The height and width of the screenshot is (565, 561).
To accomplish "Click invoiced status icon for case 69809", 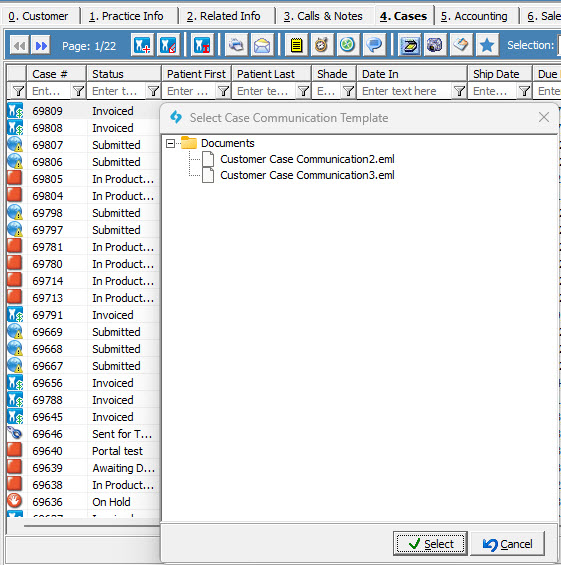I will point(15,111).
